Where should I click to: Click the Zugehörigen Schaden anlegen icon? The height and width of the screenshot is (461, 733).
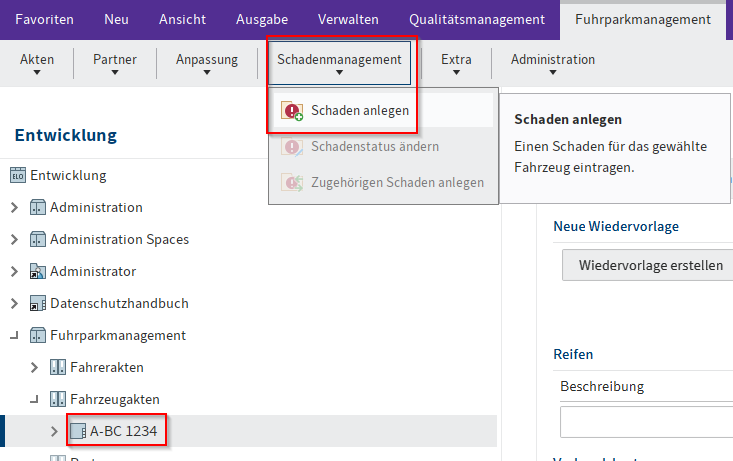point(292,182)
